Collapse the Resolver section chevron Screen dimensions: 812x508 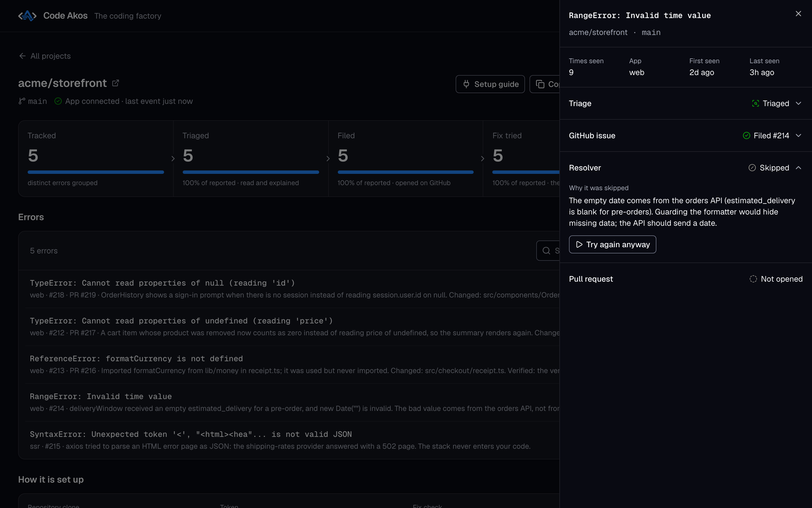(x=798, y=168)
